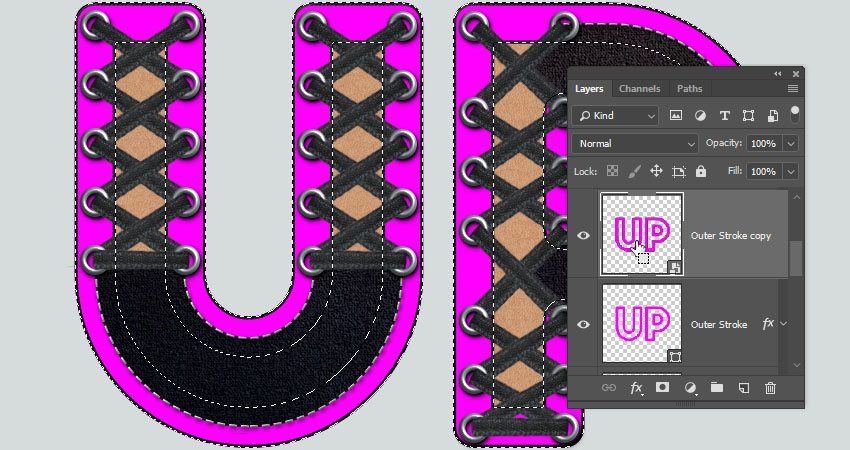This screenshot has width=850, height=450.
Task: Filter for pixel layers
Action: coord(675,115)
